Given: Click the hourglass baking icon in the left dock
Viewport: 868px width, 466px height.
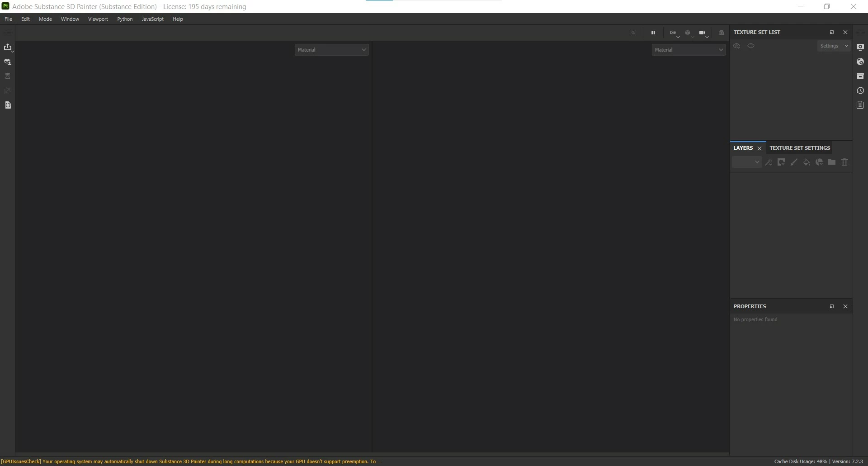Looking at the screenshot, I should point(8,76).
